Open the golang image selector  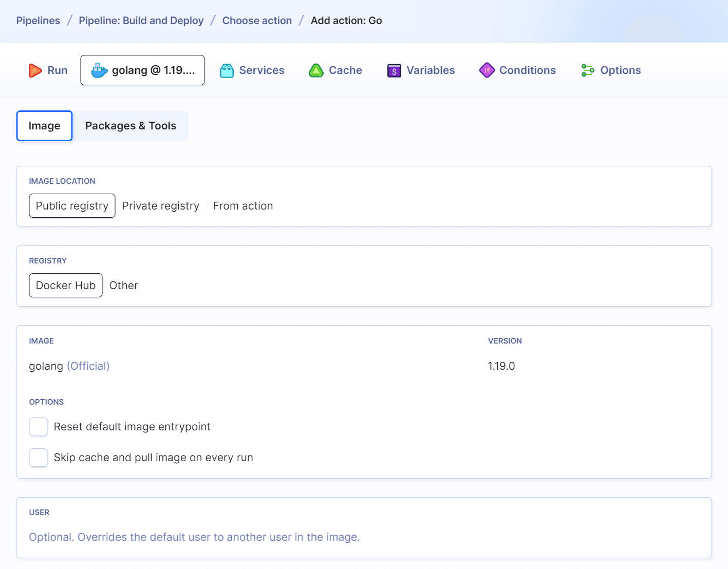tap(69, 366)
